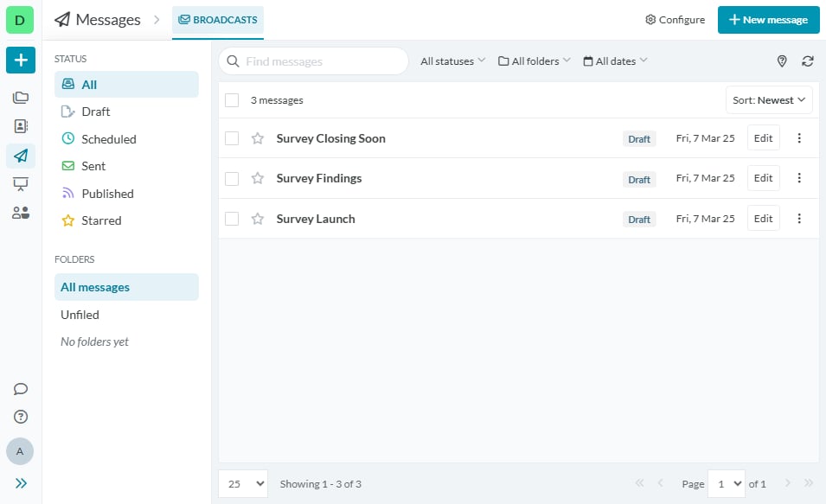Select the Published status filter
This screenshot has height=504, width=826.
(x=126, y=194)
